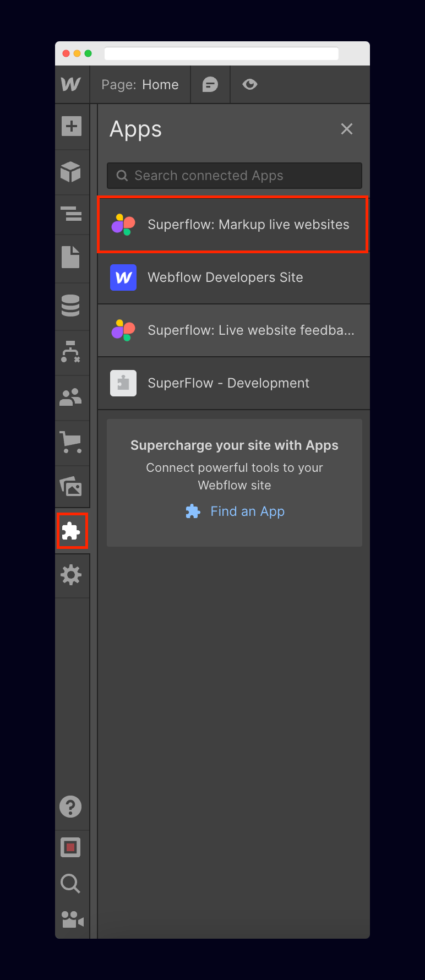Open the comments speech bubble
This screenshot has width=425, height=980.
click(210, 84)
